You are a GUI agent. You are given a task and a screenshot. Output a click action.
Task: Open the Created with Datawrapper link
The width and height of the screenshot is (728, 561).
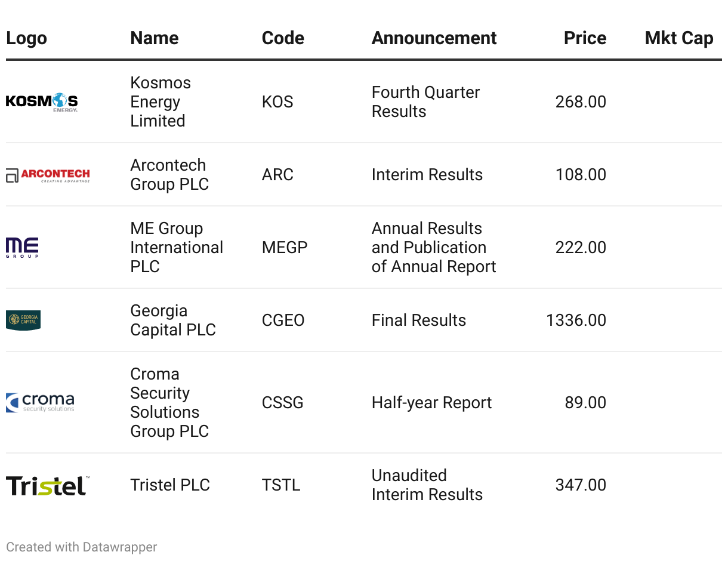pos(82,547)
